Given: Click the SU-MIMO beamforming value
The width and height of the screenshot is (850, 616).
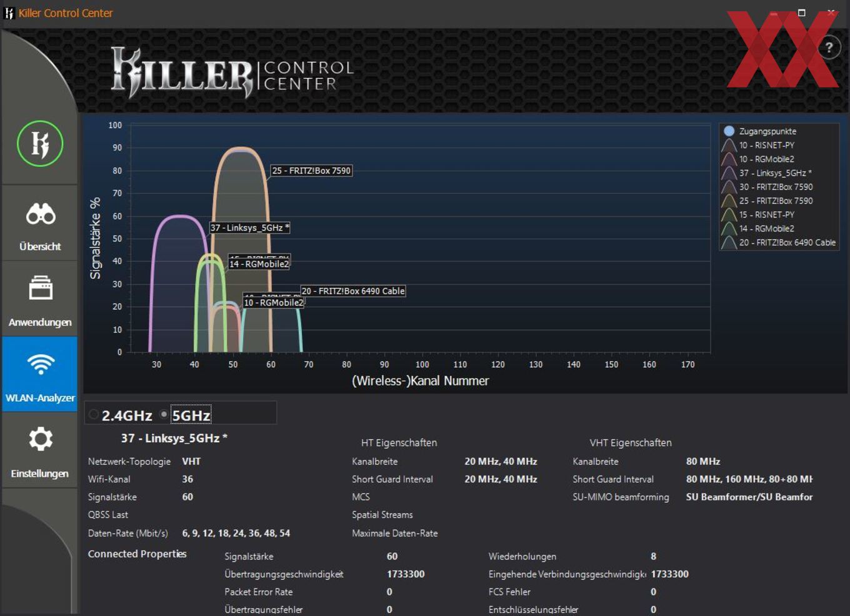Looking at the screenshot, I should pos(749,497).
